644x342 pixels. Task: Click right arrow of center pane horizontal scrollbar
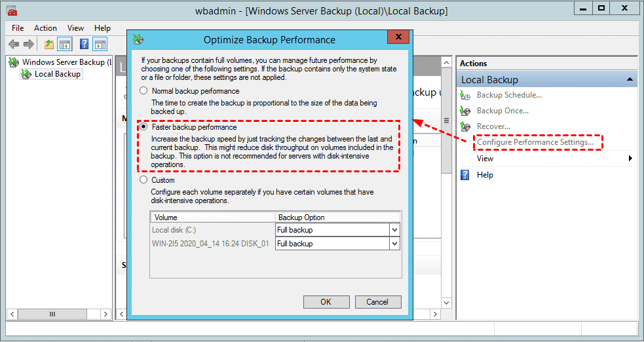coord(436,314)
